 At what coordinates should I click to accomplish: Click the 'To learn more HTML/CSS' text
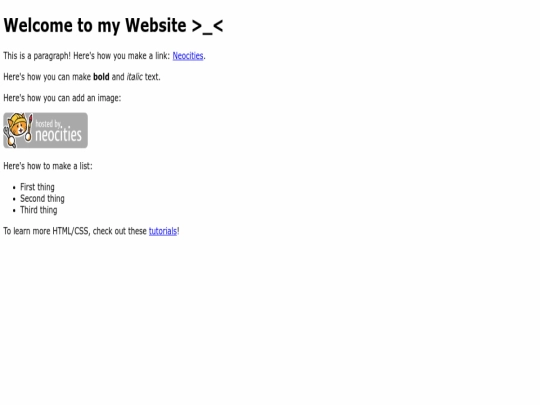click(47, 231)
